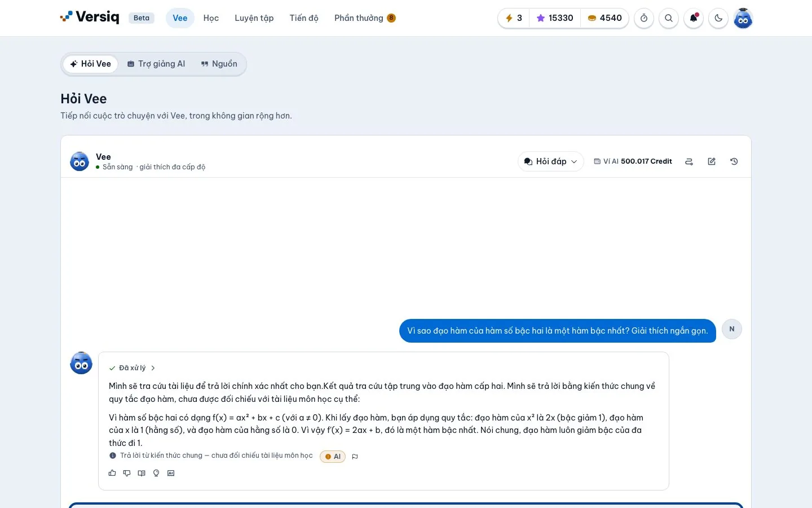Like the answer with thumbs up
This screenshot has width=812, height=508.
112,473
